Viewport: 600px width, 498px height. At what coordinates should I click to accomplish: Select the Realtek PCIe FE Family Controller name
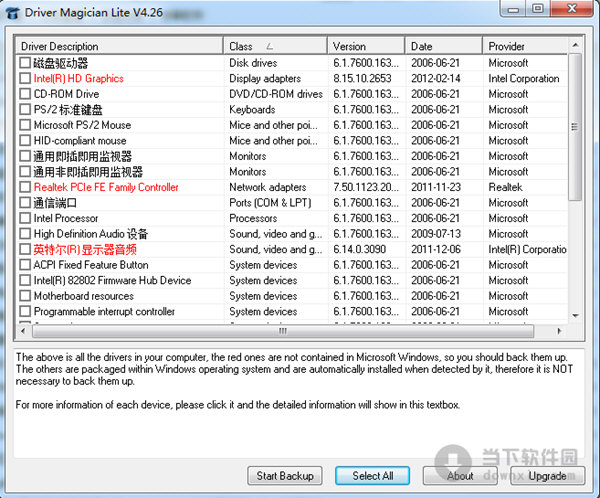pos(106,187)
